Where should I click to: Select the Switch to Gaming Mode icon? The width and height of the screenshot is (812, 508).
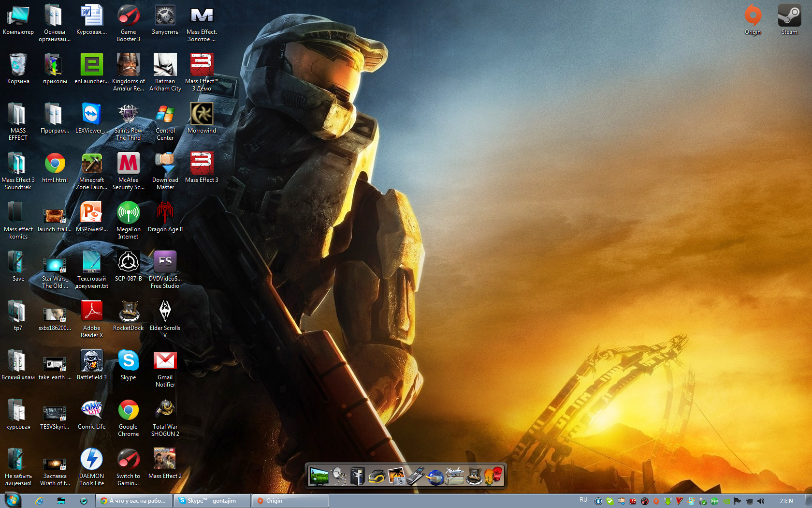129,466
